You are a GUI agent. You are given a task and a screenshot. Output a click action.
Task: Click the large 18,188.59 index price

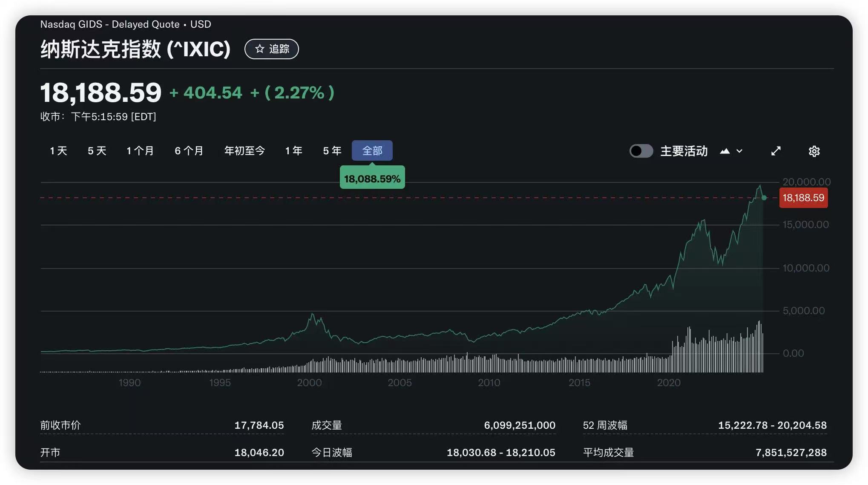[101, 92]
